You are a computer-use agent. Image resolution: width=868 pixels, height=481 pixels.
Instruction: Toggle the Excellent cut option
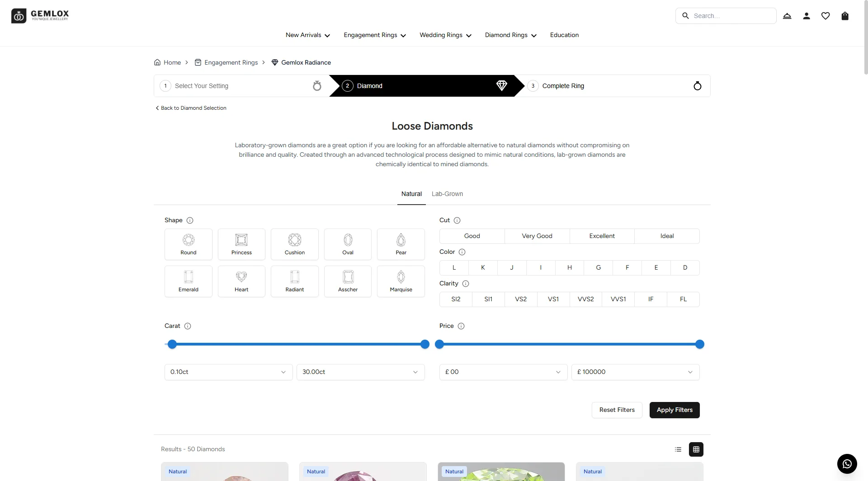602,236
